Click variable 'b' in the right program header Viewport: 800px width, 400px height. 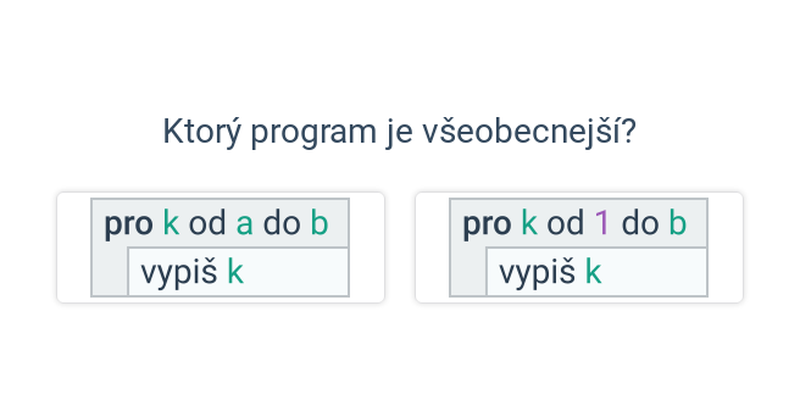click(678, 223)
